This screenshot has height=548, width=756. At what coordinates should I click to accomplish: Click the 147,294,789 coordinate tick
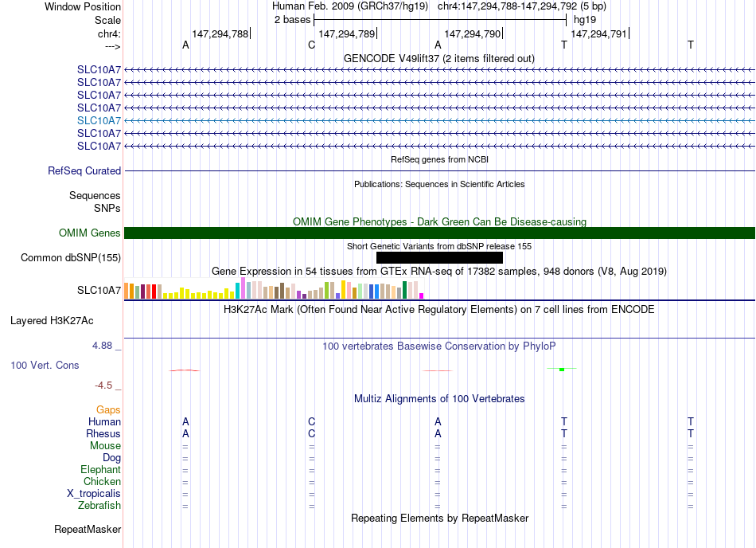click(x=347, y=33)
